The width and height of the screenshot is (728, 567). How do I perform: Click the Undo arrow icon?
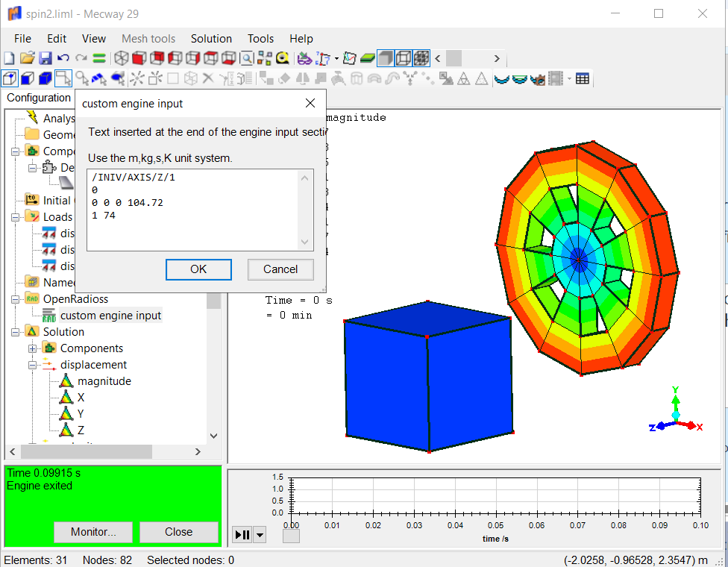coord(63,58)
